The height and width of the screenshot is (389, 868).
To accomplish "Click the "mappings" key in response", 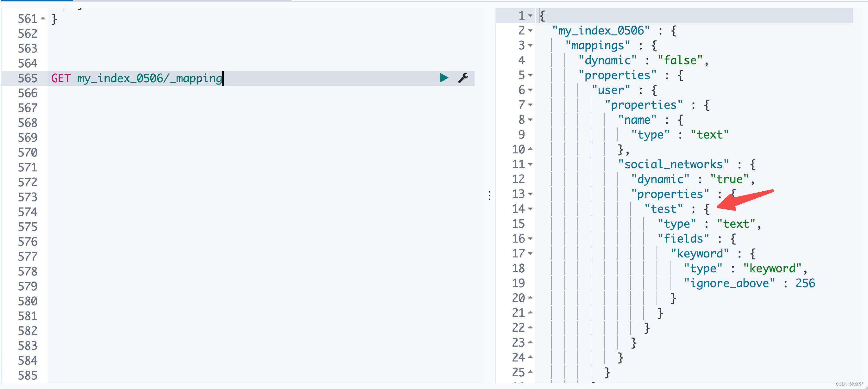I will pyautogui.click(x=597, y=46).
